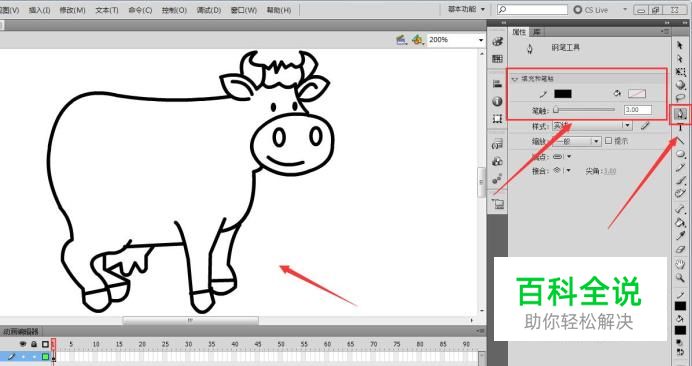Open the 文本(T) menu

(x=107, y=10)
